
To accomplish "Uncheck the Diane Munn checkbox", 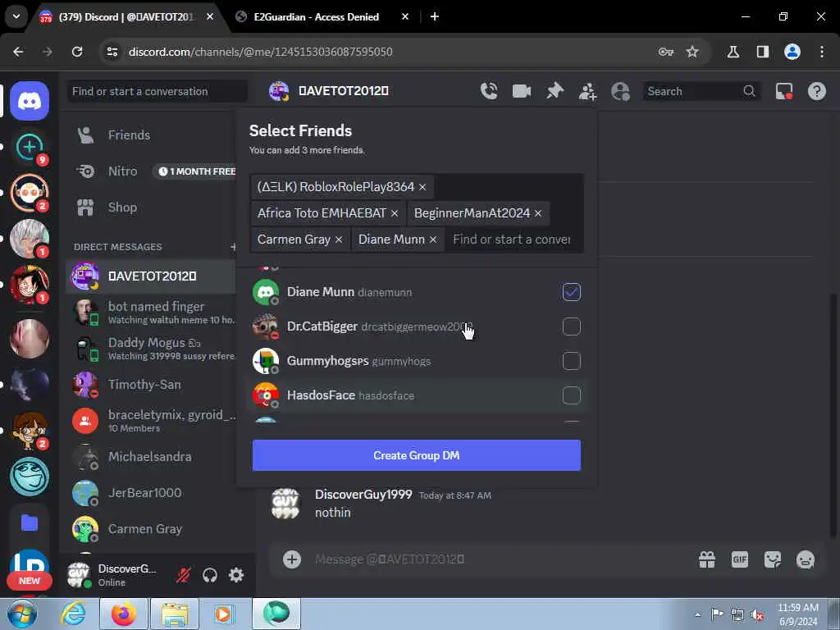I will 572,292.
